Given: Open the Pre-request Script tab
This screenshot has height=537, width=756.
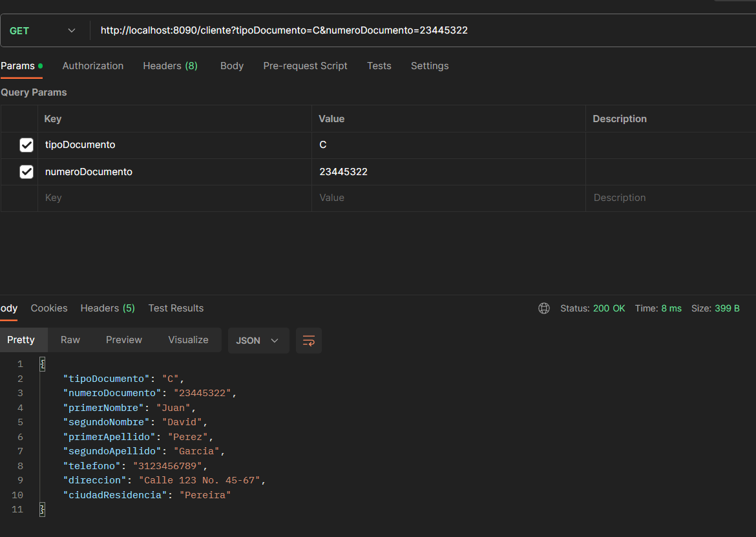Looking at the screenshot, I should pyautogui.click(x=305, y=65).
